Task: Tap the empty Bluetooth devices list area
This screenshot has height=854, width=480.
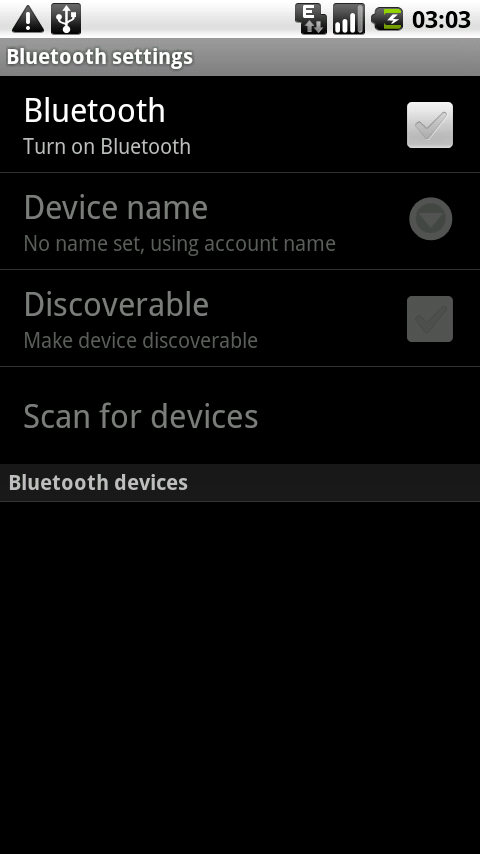Action: click(x=240, y=678)
